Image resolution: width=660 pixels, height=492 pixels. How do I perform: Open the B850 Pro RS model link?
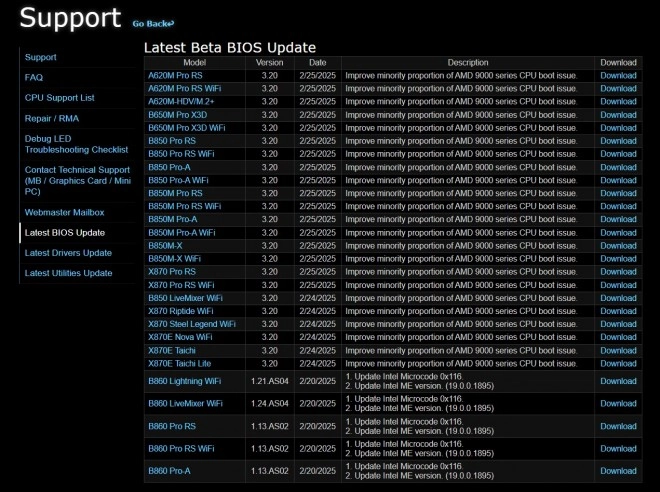[172, 141]
